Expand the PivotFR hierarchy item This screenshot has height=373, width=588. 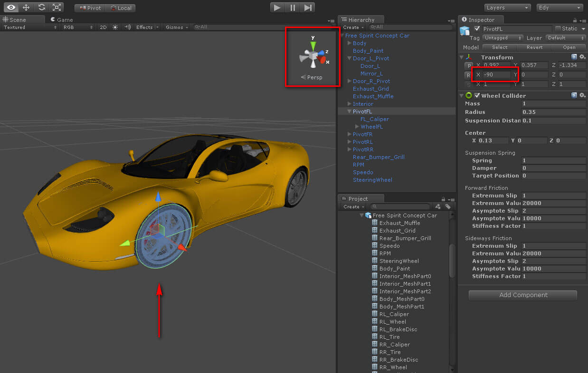350,134
